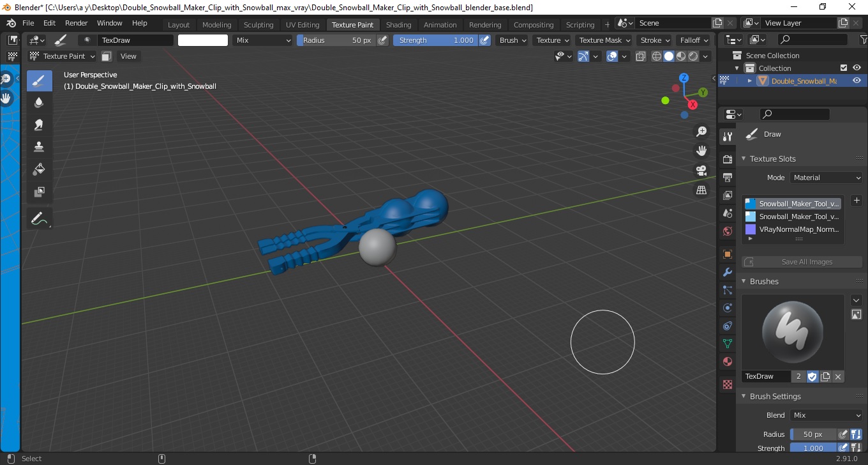
Task: Select the Draw brush tool in the toolbar
Action: click(x=39, y=80)
